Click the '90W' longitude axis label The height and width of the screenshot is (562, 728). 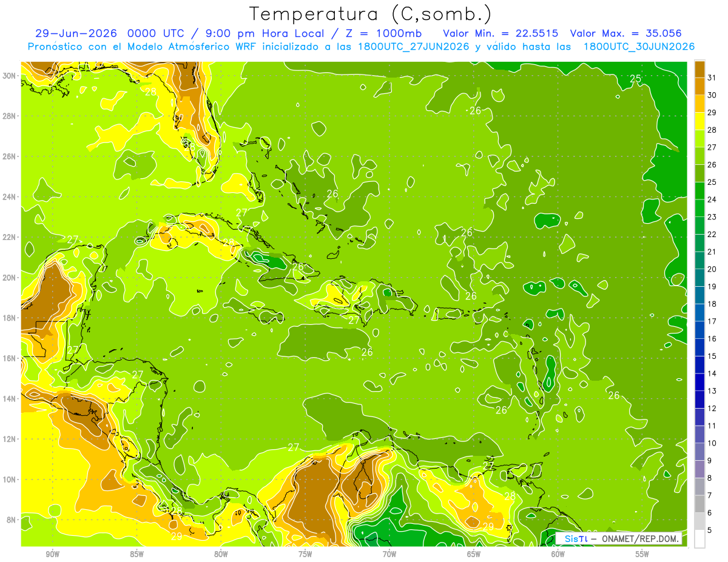(x=52, y=554)
